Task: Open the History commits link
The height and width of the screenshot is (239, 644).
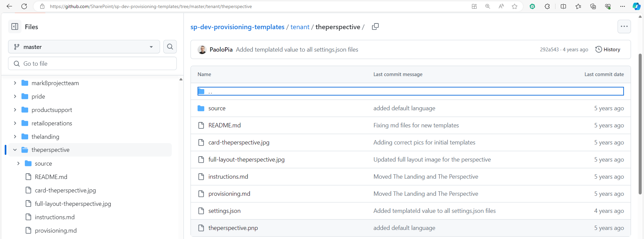Action: coord(608,50)
